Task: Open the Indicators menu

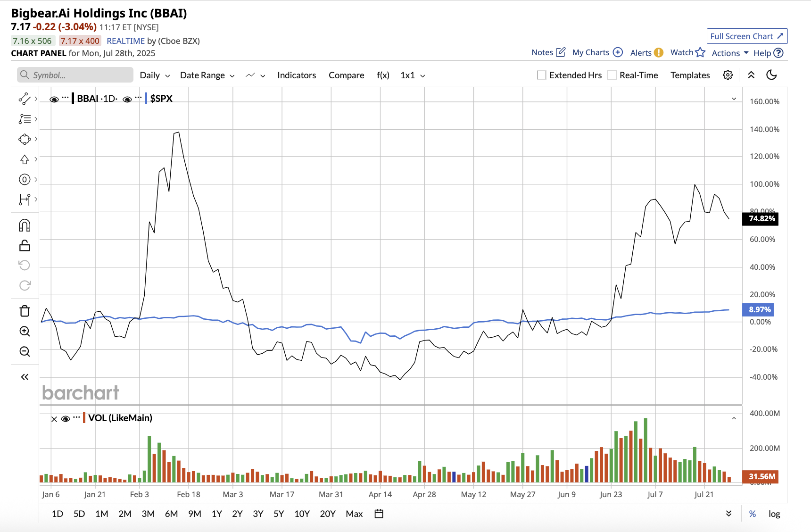Action: (x=297, y=75)
